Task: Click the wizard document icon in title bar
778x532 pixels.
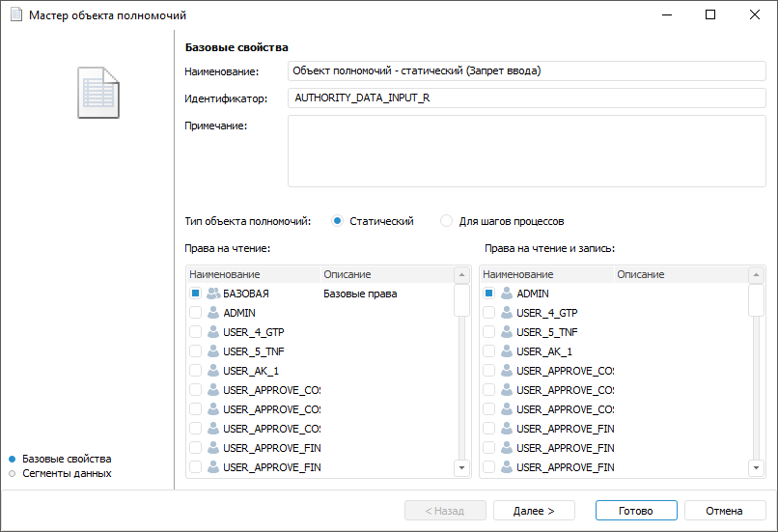Action: tap(15, 15)
